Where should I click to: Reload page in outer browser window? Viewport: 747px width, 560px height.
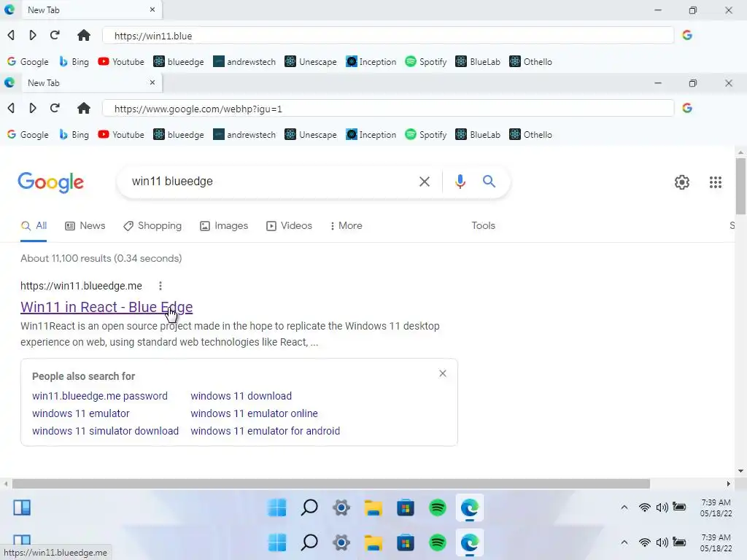point(55,35)
